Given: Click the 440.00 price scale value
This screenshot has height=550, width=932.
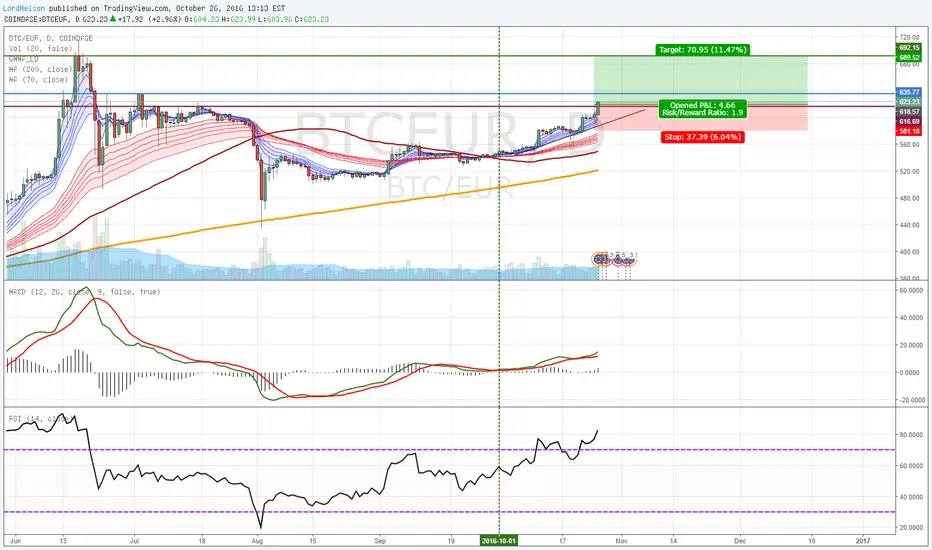Looking at the screenshot, I should point(909,225).
